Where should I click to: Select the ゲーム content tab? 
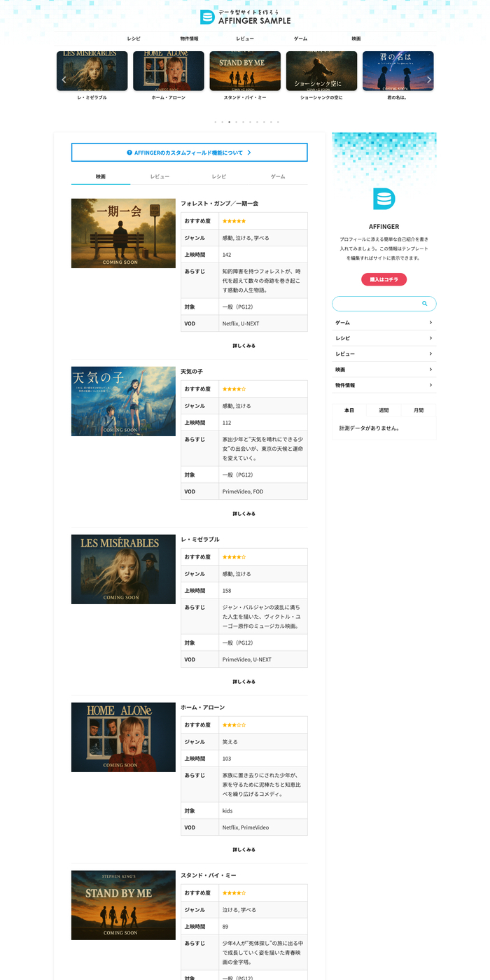click(x=278, y=177)
